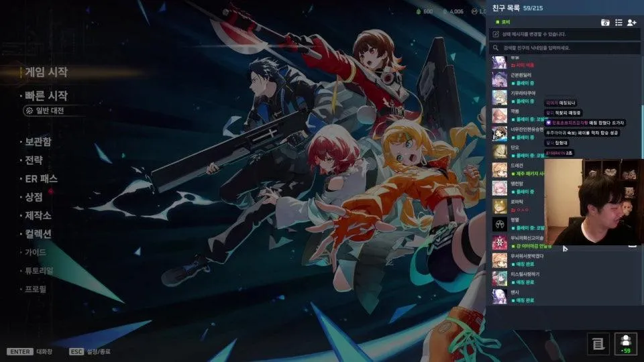
Task: Select friend name 미스틸사랑하기
Action: tap(525, 274)
